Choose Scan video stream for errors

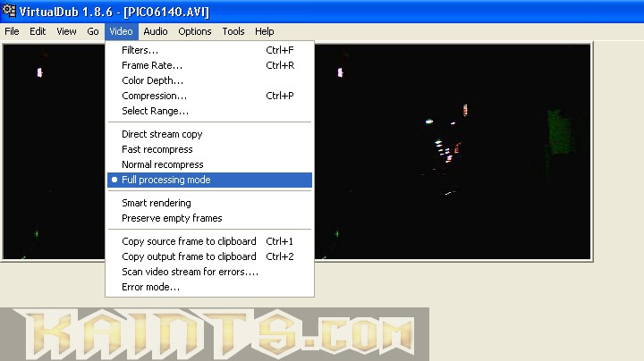click(x=209, y=272)
